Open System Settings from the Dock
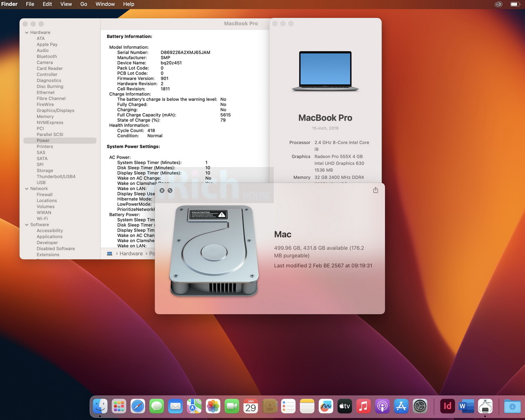 click(420, 406)
